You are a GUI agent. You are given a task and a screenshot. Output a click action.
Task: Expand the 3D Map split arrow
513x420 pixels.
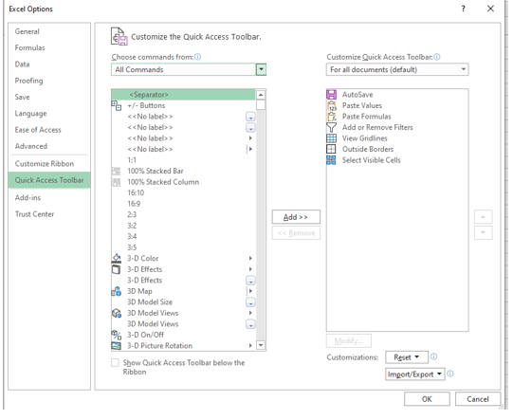250,291
